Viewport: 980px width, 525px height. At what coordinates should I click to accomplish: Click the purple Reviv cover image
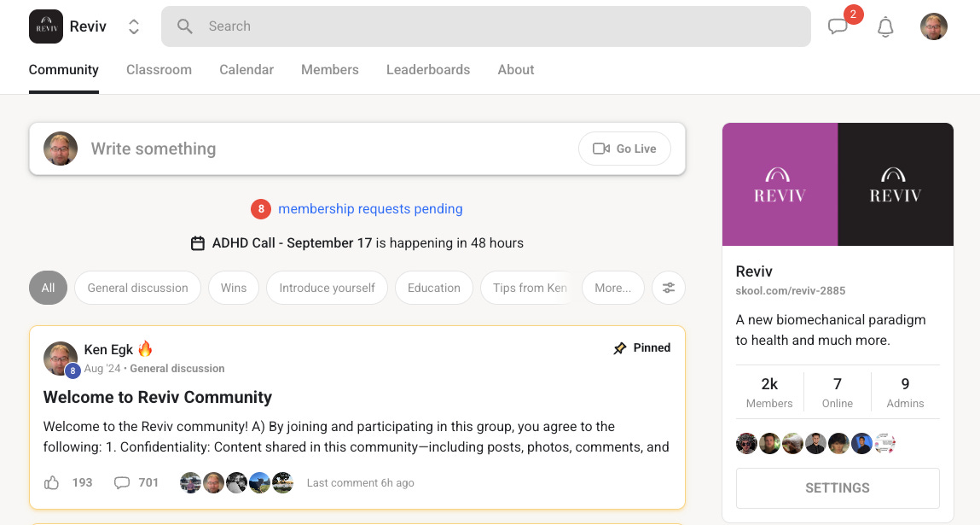[780, 184]
